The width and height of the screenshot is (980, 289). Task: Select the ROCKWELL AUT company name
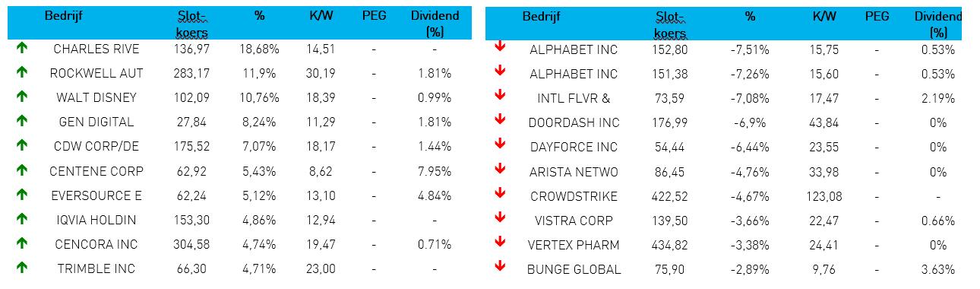point(96,73)
